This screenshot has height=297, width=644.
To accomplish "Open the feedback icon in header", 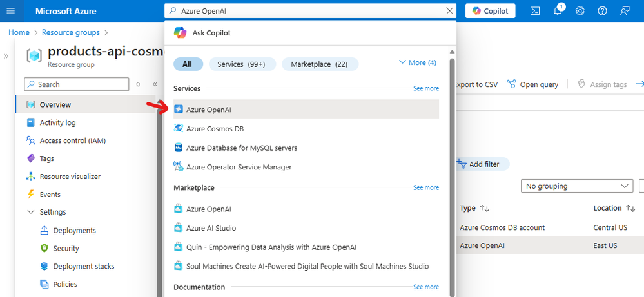I will click(625, 11).
